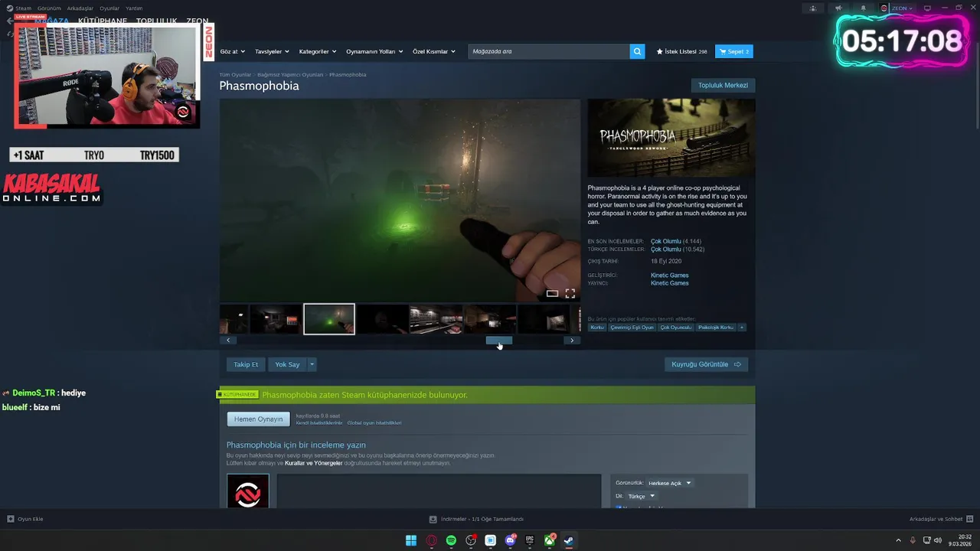The height and width of the screenshot is (551, 980).
Task: Change the Dil Türkçe dropdown
Action: 642,496
